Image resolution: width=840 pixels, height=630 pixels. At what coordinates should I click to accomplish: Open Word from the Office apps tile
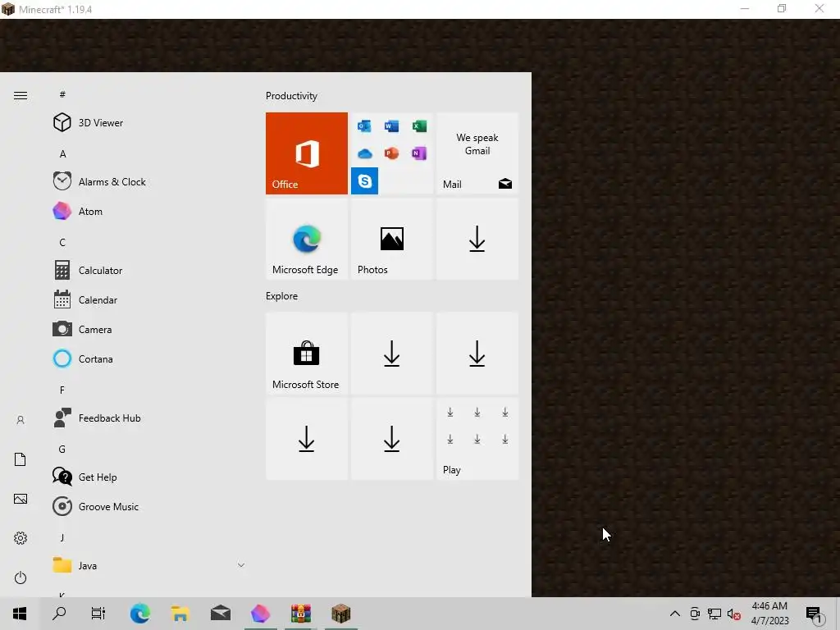pyautogui.click(x=391, y=126)
